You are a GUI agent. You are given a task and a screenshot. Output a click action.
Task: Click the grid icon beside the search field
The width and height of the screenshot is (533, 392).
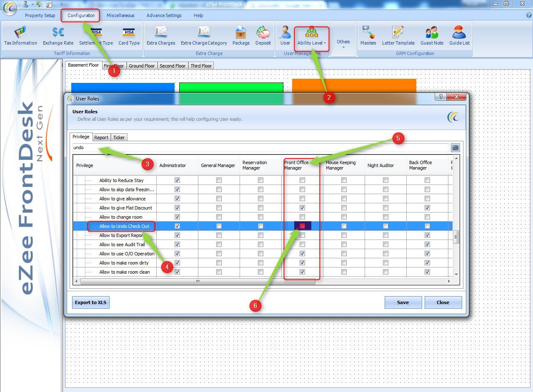point(455,147)
